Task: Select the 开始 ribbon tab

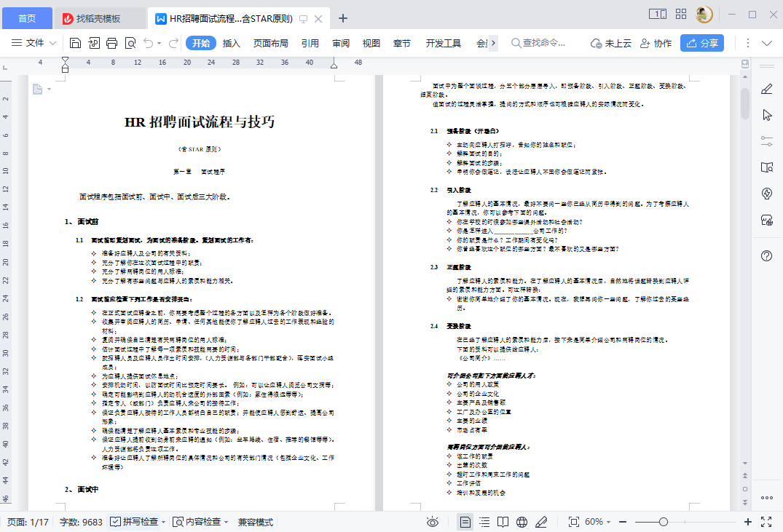Action: point(201,44)
